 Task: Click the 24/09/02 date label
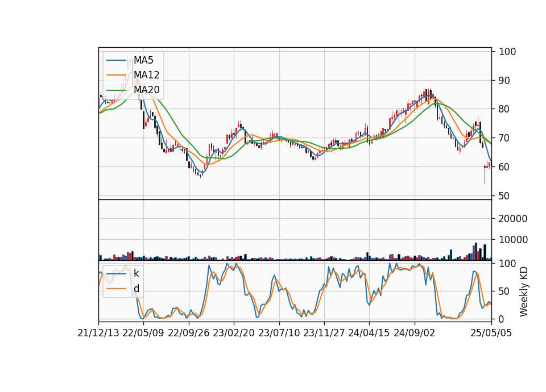415,333
